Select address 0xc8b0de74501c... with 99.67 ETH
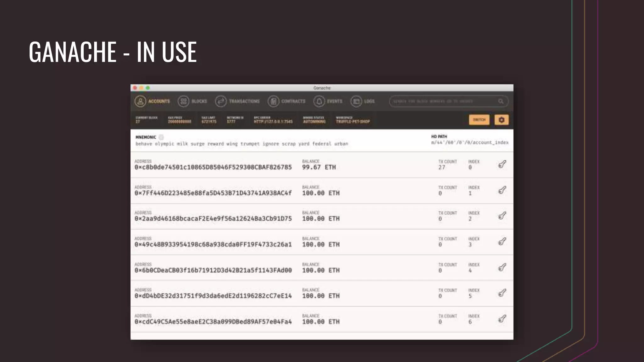Image resolution: width=644 pixels, height=362 pixels. (x=213, y=167)
